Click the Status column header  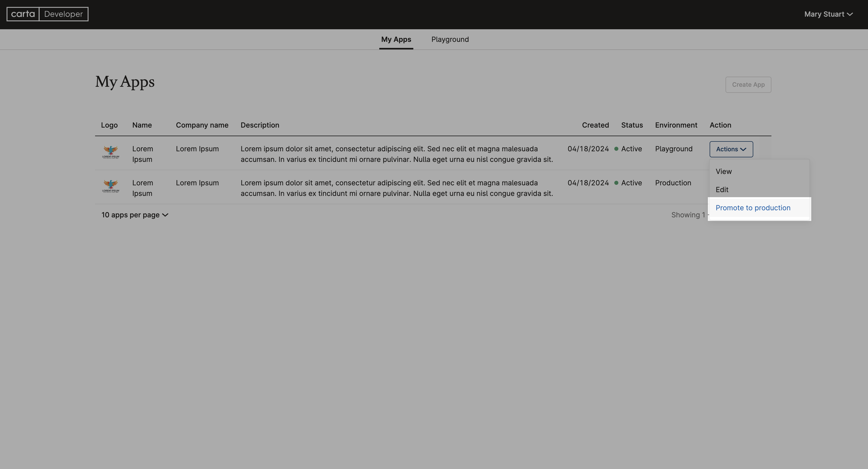point(632,125)
